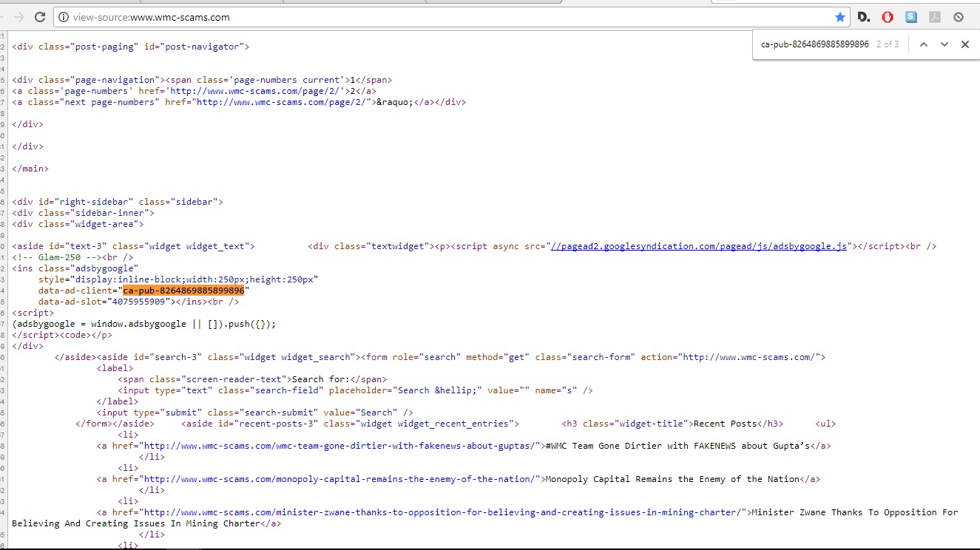Image resolution: width=980 pixels, height=550 pixels.
Task: Click the '2 of 3' match counter
Action: (888, 44)
